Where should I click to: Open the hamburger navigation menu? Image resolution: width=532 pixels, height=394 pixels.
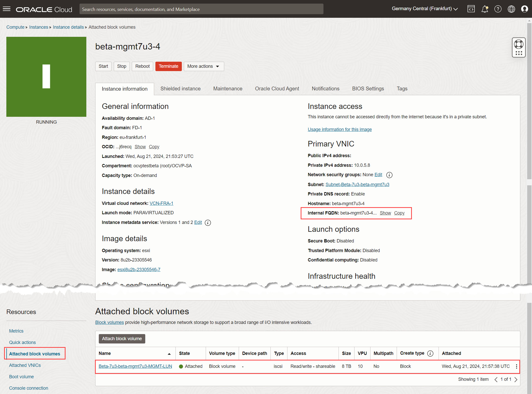(x=7, y=9)
